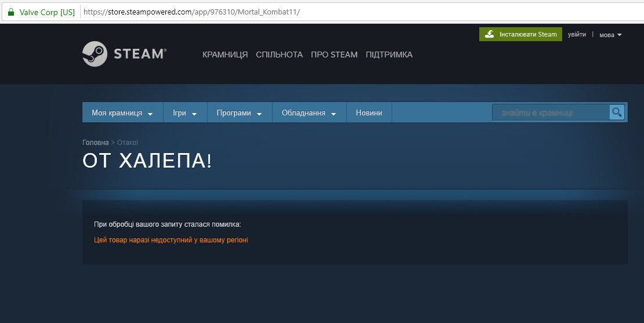Click the green padlock security icon
The image size is (644, 323).
tap(11, 12)
